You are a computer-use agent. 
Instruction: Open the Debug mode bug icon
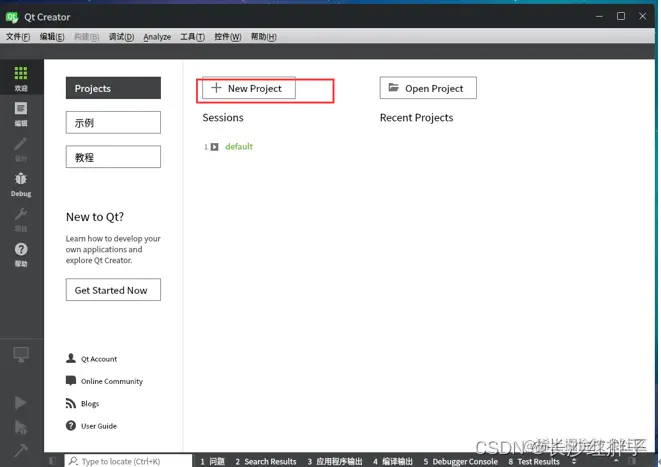click(21, 179)
